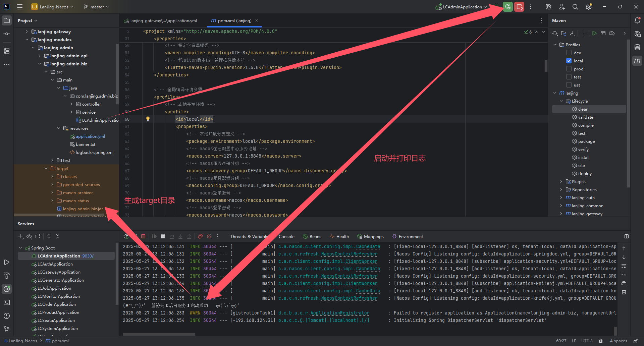Image resolution: width=644 pixels, height=346 pixels.
Task: Collapse the Spring Boot services node
Action: click(x=20, y=248)
